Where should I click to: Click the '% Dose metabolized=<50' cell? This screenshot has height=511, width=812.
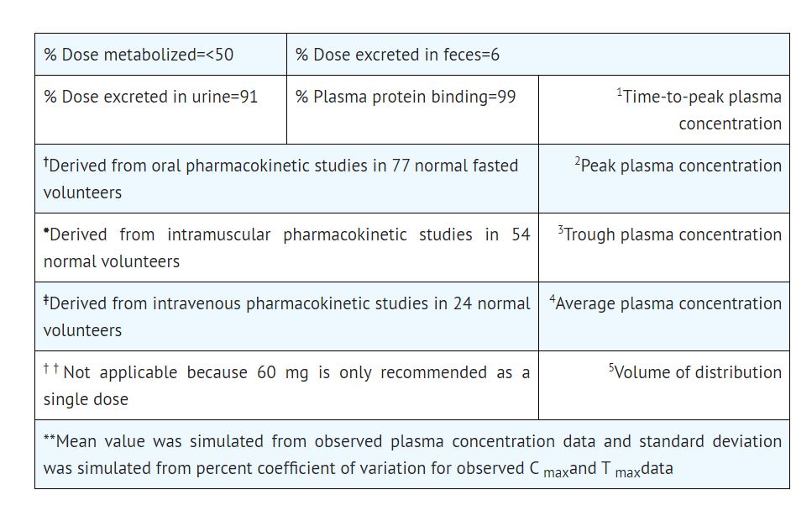click(x=139, y=55)
